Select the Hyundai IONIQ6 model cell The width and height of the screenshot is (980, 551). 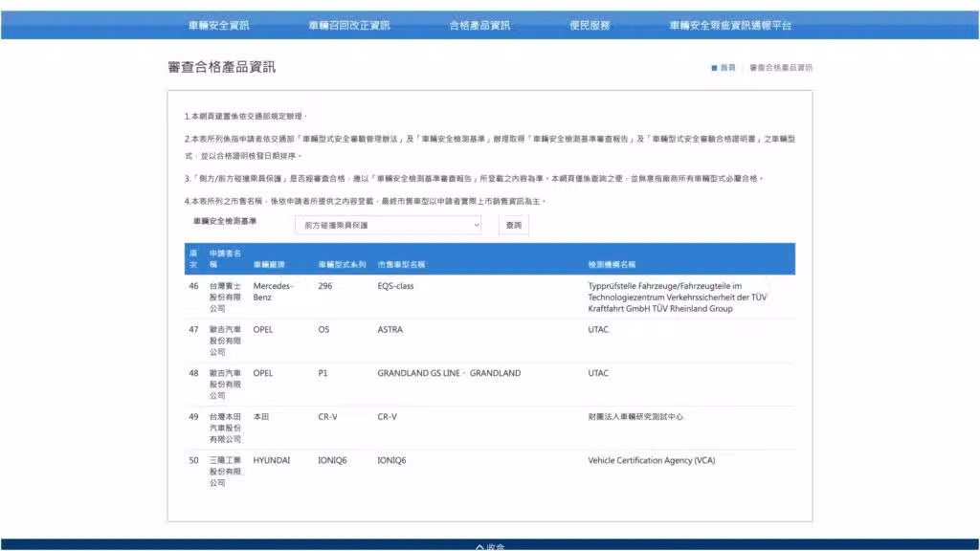391,460
